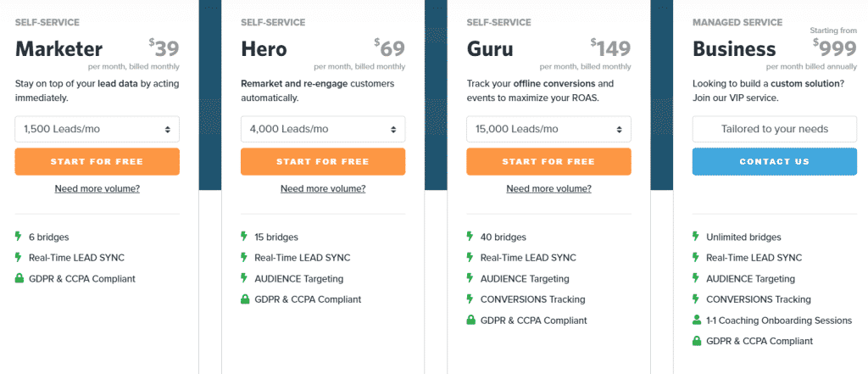This screenshot has height=374, width=868.
Task: Click lock icon in Marketer plan
Action: [x=19, y=278]
